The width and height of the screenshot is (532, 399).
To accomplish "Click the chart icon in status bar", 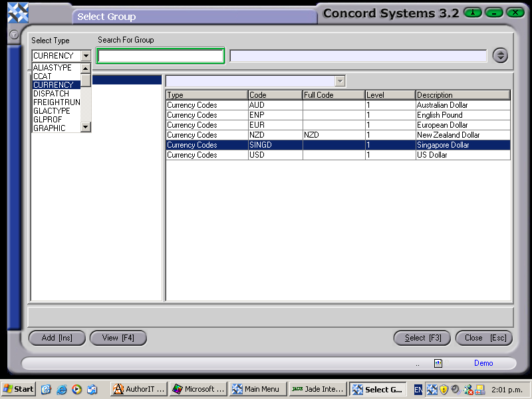I will 438,363.
